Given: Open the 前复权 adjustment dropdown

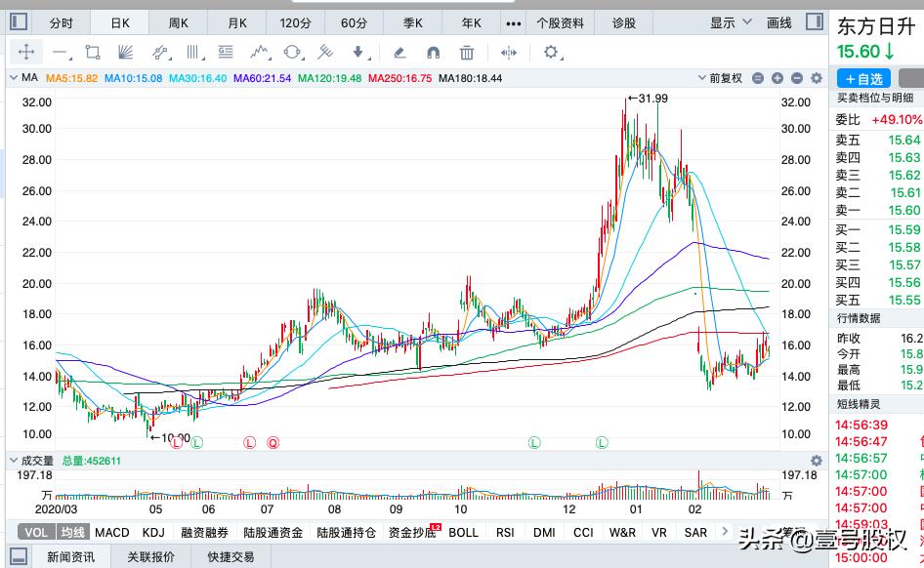Looking at the screenshot, I should [x=728, y=77].
